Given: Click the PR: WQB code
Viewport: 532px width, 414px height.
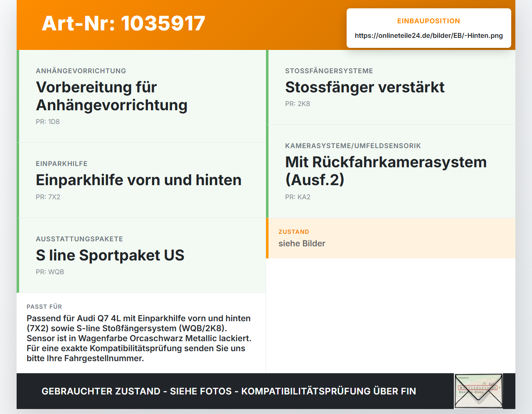Looking at the screenshot, I should pyautogui.click(x=50, y=272).
